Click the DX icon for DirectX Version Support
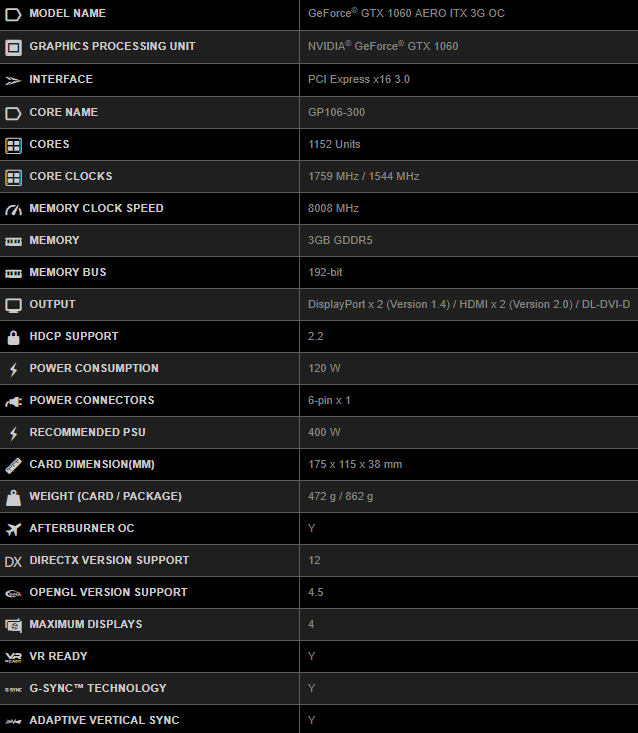 coord(13,561)
